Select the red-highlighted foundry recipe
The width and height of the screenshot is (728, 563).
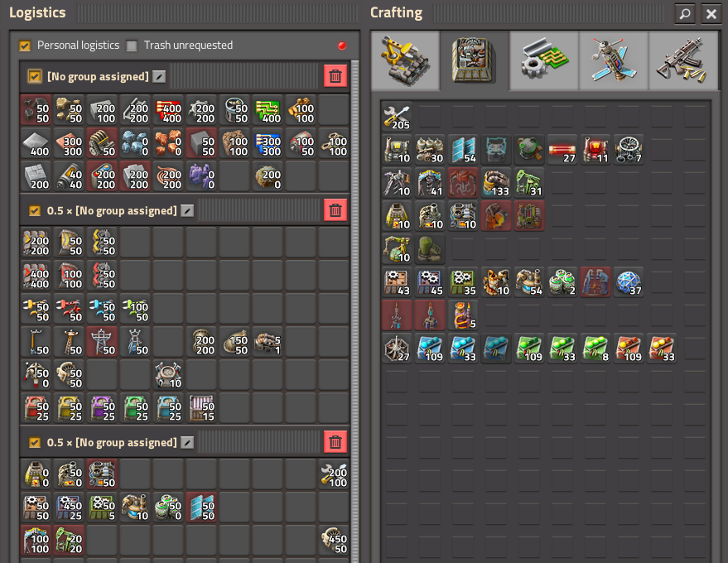tap(496, 216)
